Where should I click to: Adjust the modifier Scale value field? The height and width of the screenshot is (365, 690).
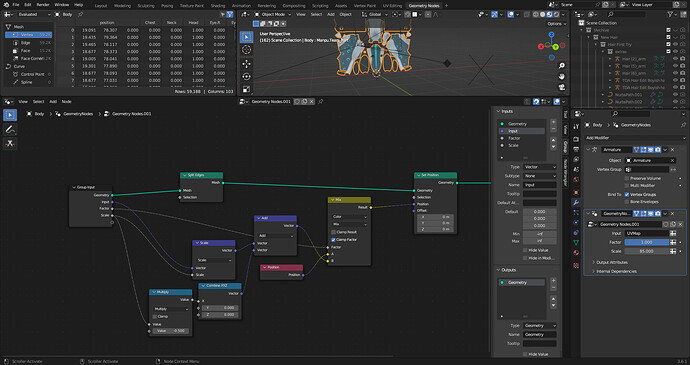647,251
